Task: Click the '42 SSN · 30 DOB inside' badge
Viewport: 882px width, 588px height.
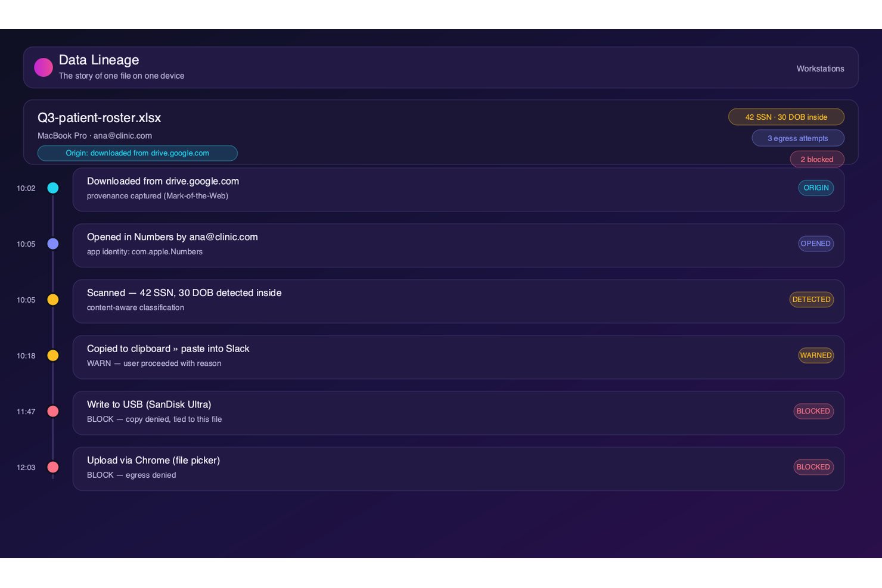Action: point(786,117)
